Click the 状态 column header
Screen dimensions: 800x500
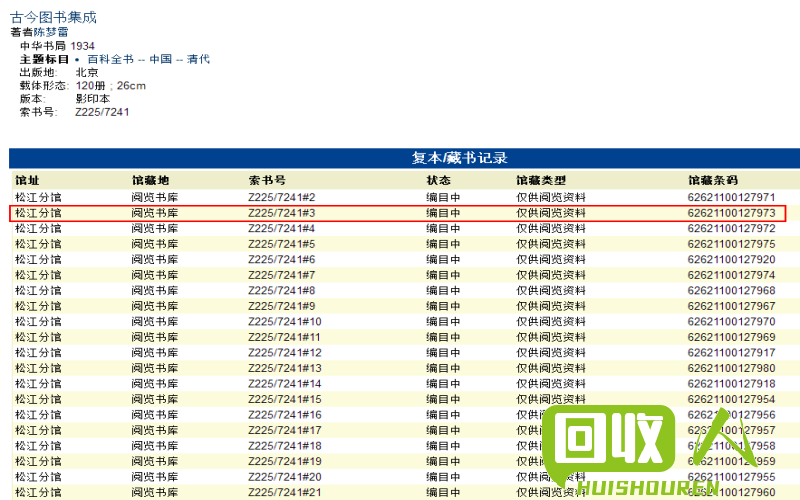point(439,180)
